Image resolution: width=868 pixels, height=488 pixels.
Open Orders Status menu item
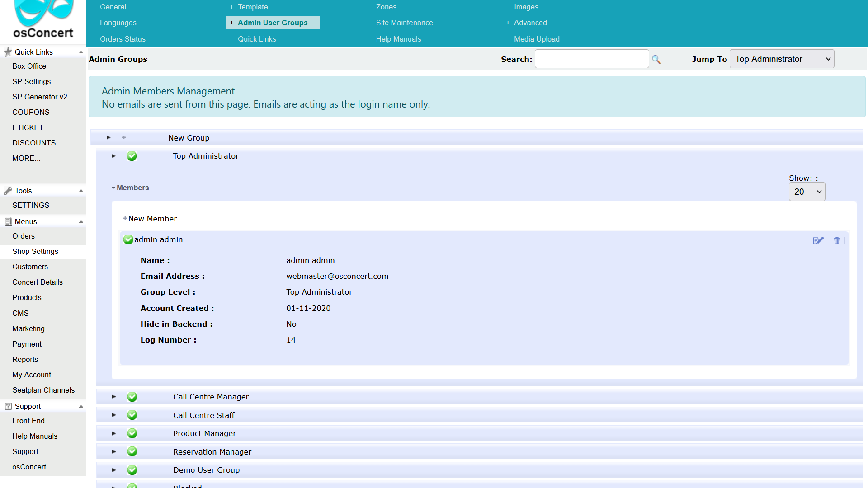(x=123, y=39)
